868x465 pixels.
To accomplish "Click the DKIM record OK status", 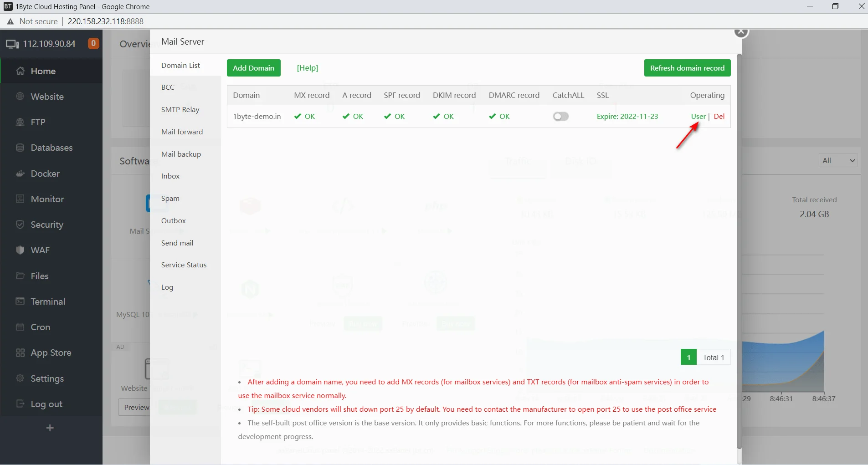I will (443, 117).
